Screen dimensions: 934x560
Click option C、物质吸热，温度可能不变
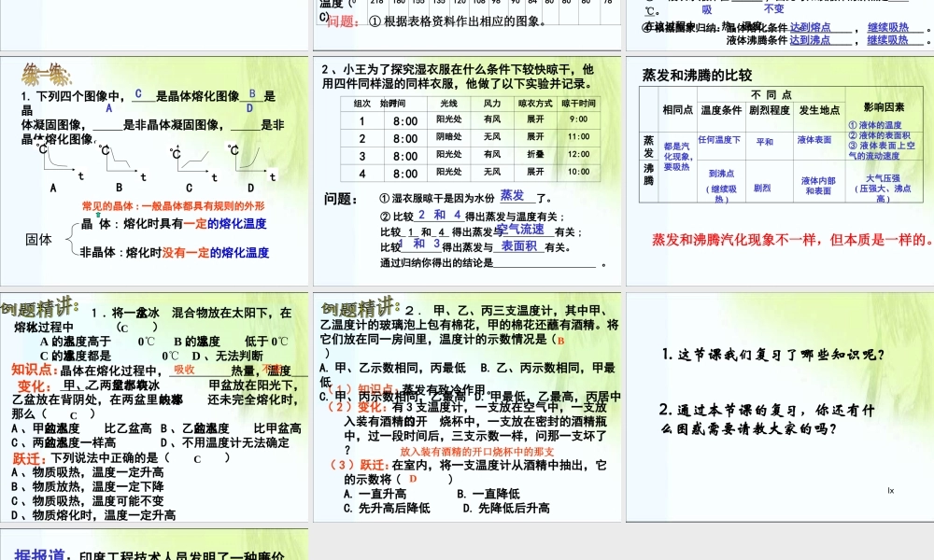tap(88, 501)
